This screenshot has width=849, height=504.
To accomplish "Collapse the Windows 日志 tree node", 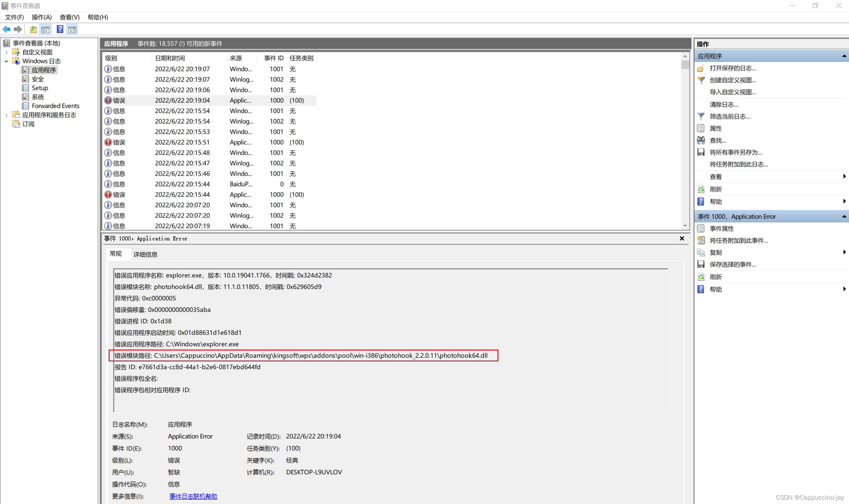I will point(6,61).
